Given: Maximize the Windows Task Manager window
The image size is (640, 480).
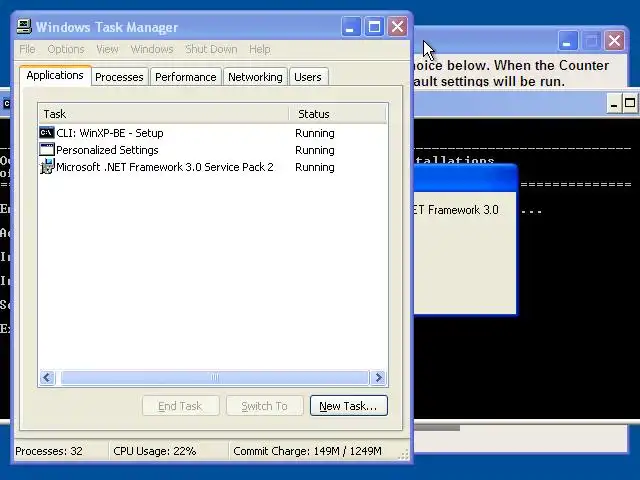Looking at the screenshot, I should click(374, 27).
